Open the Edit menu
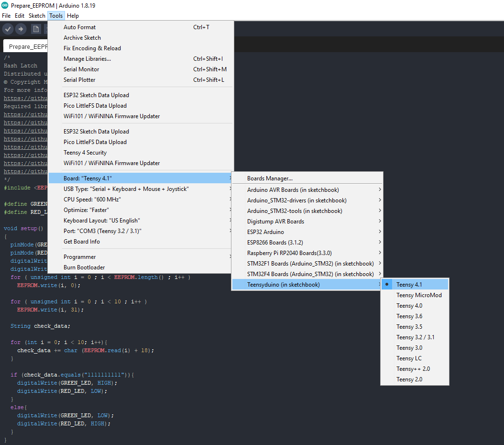Screen dimensions: 504x445 [x=20, y=16]
